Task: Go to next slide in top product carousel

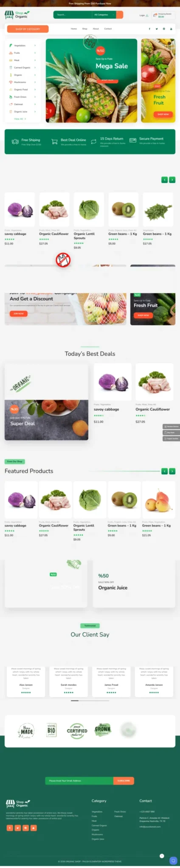Action: [172, 180]
